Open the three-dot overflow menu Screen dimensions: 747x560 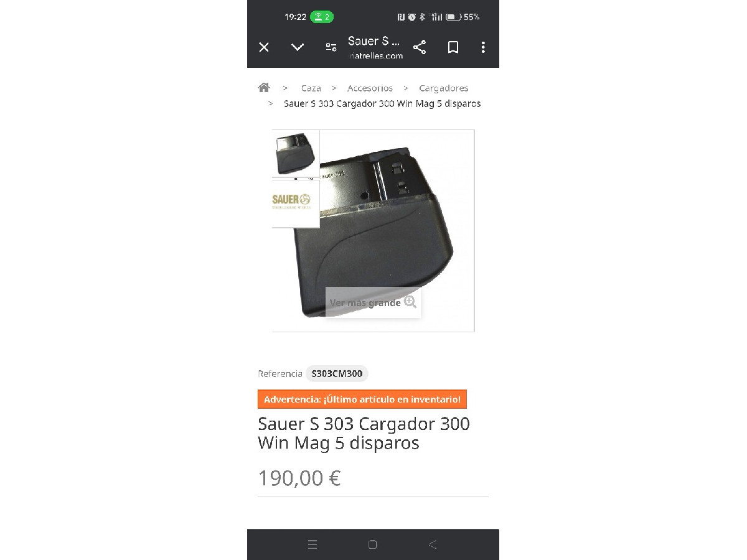tap(483, 47)
